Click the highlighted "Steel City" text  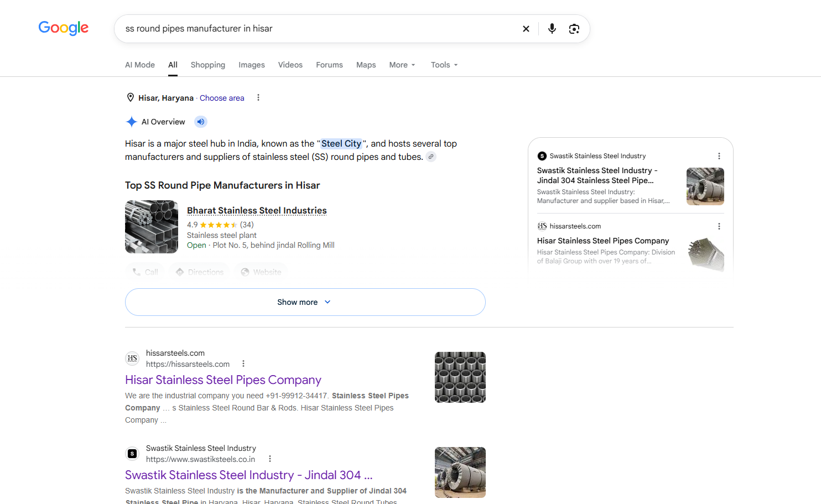click(x=341, y=143)
